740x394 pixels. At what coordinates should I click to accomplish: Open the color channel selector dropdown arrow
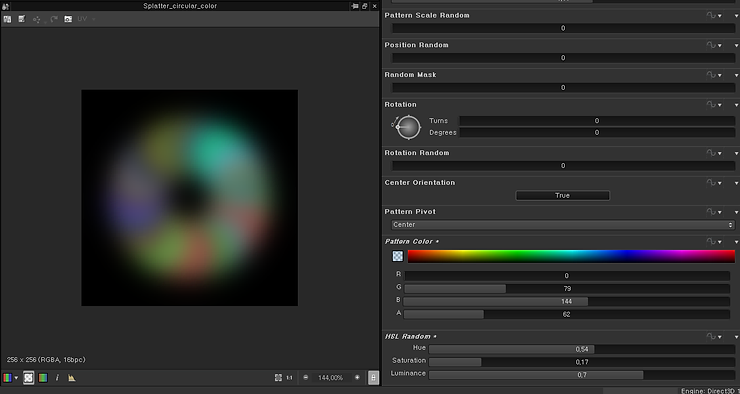[x=16, y=378]
